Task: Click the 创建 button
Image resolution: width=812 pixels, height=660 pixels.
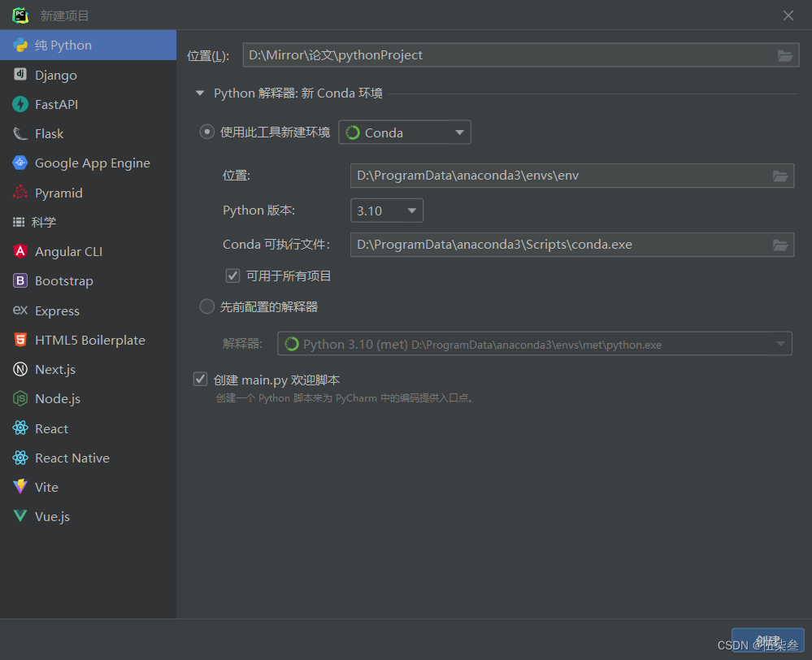Action: pos(767,641)
